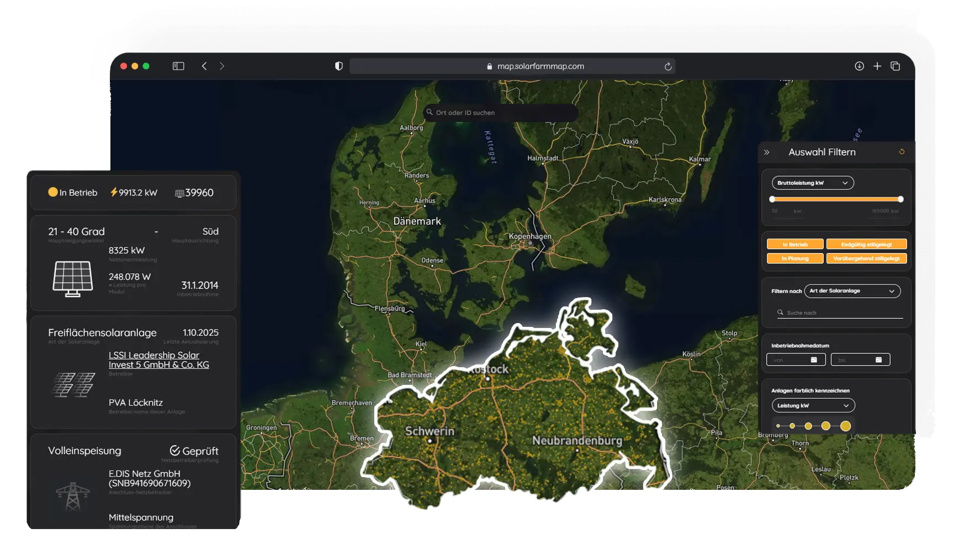Click the calendar icon in the von date field

814,359
